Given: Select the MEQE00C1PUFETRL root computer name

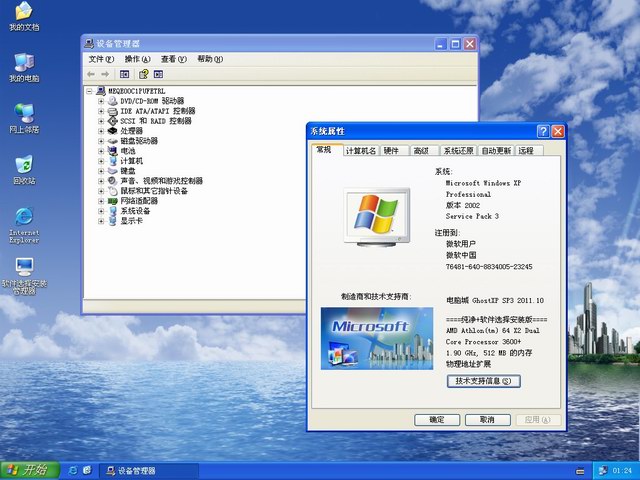Looking at the screenshot, I should (137, 91).
